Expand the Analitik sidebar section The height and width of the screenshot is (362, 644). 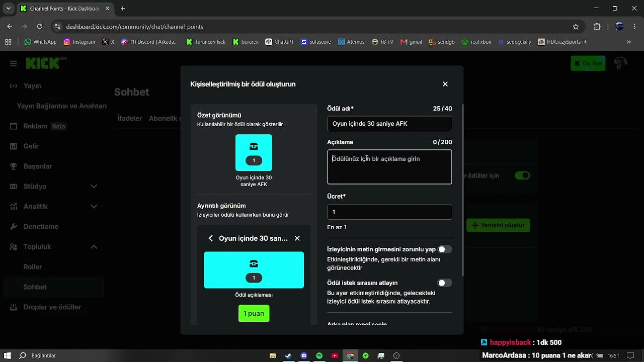[94, 207]
